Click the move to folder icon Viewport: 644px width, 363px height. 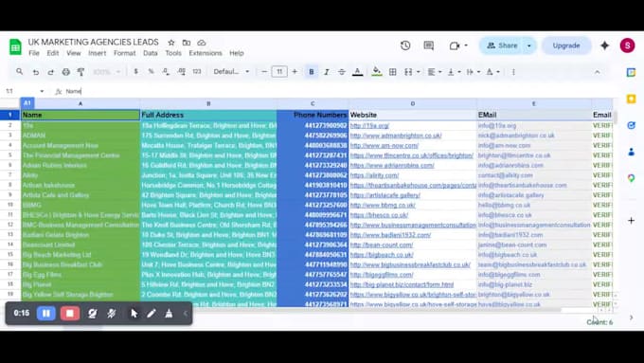click(x=186, y=43)
